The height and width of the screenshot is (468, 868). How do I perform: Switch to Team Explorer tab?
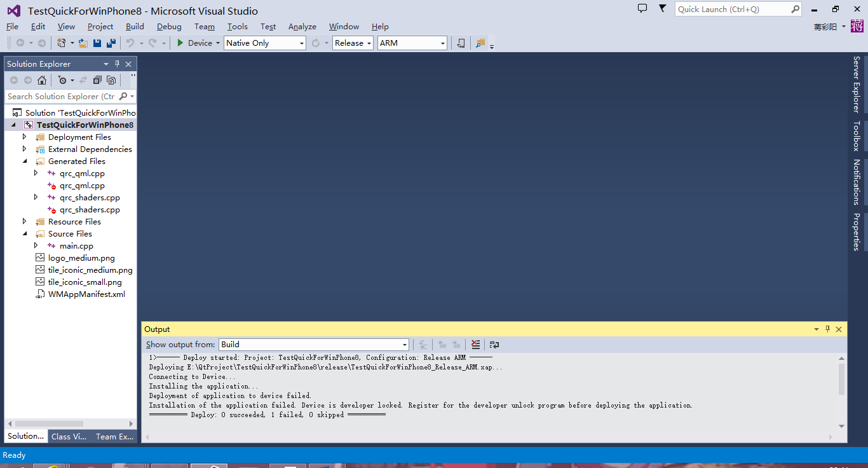[x=114, y=436]
